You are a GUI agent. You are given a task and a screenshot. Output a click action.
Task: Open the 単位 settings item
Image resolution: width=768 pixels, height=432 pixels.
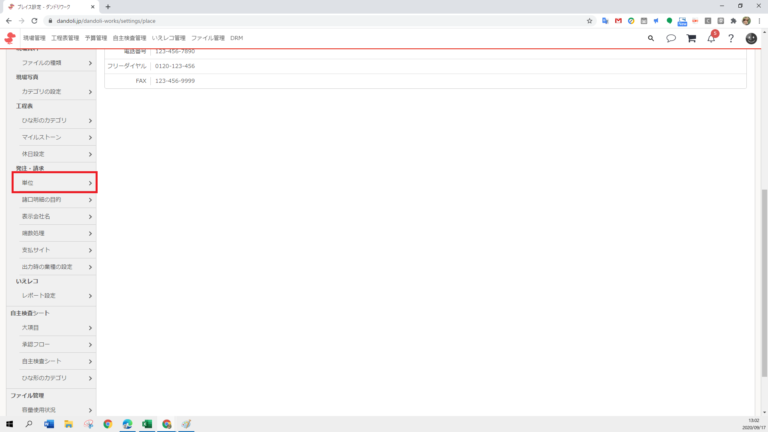[x=54, y=183]
